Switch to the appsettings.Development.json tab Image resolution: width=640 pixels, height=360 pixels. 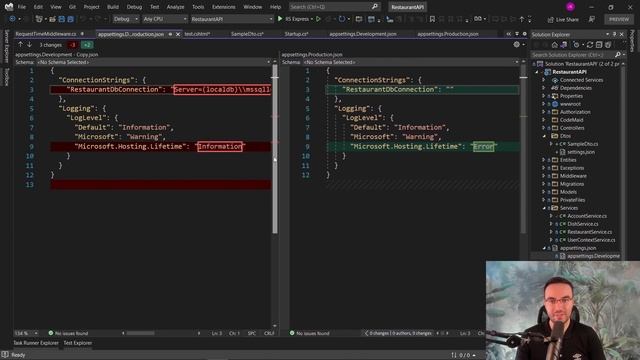(x=363, y=34)
